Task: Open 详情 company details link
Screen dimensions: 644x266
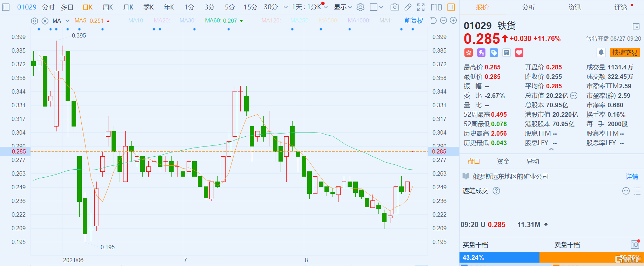Action: pos(632,177)
